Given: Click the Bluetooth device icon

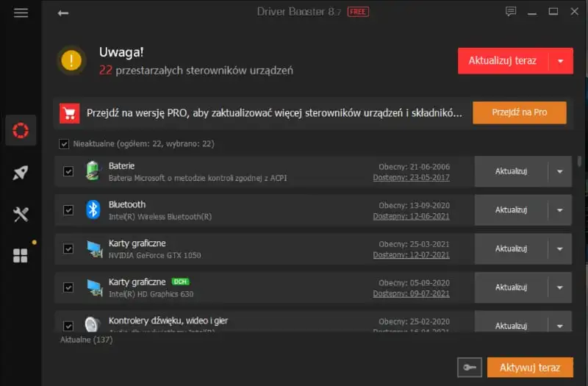Looking at the screenshot, I should point(93,210).
